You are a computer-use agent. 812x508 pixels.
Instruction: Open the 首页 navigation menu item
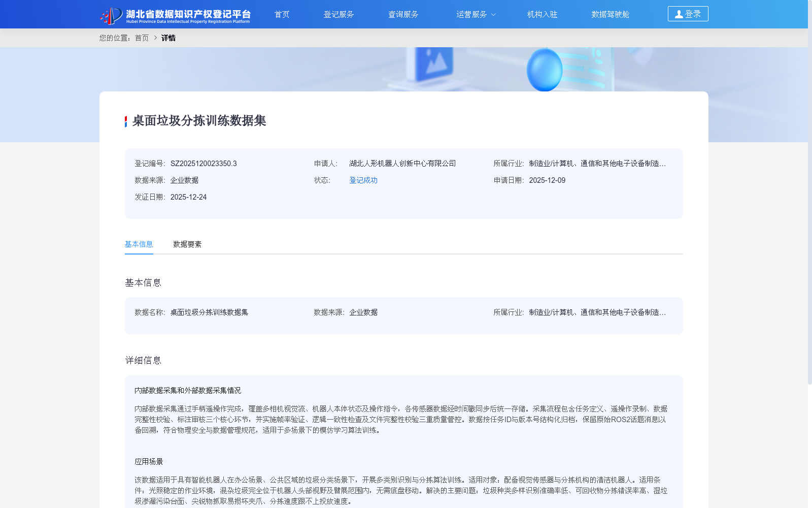(x=282, y=14)
